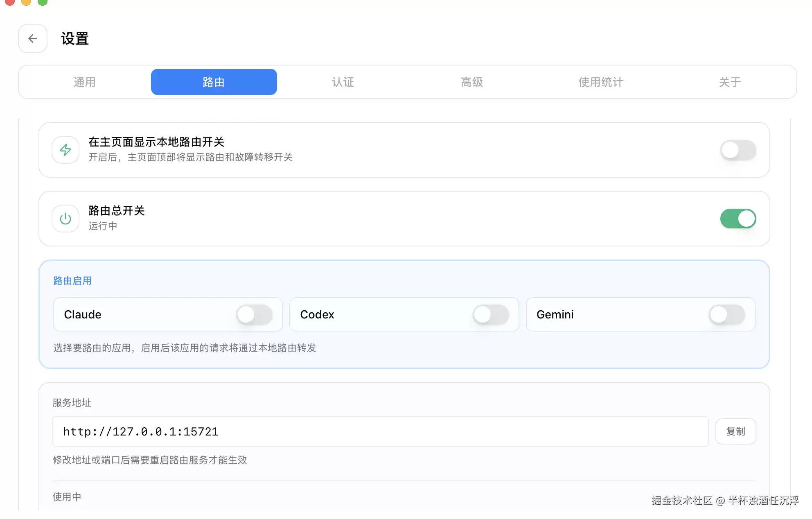Switch to the 关于 tab
This screenshot has height=519, width=812.
(730, 82)
